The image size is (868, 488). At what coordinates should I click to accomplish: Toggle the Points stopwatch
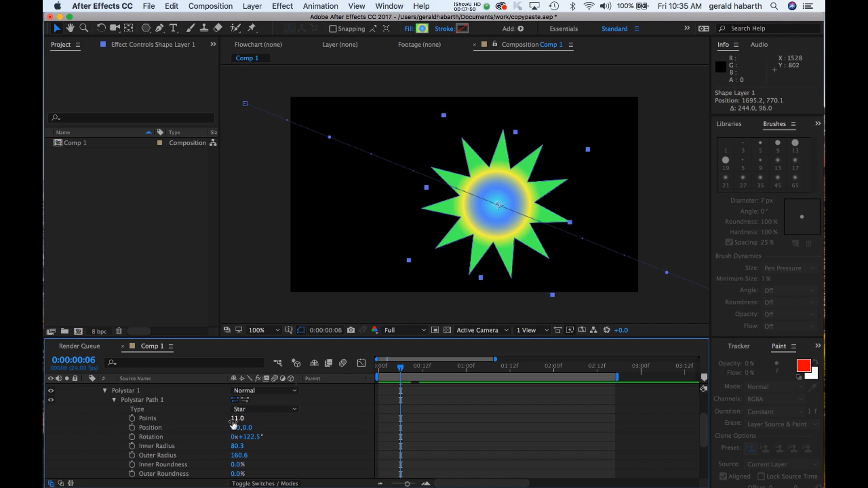[x=132, y=418]
